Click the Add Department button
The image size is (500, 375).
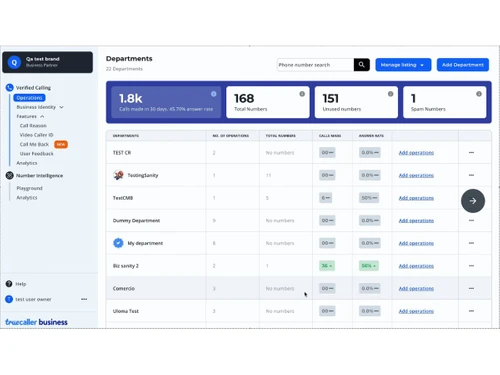pyautogui.click(x=463, y=65)
